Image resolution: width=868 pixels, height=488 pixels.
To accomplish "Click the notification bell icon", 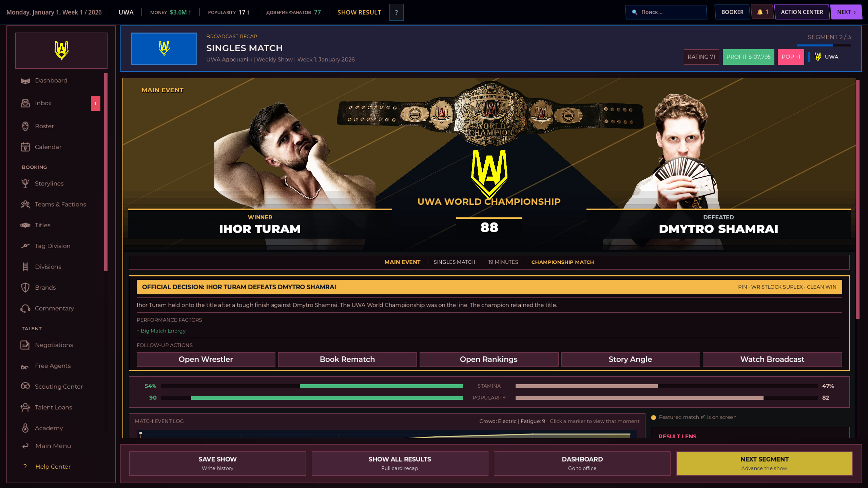I will pyautogui.click(x=760, y=12).
